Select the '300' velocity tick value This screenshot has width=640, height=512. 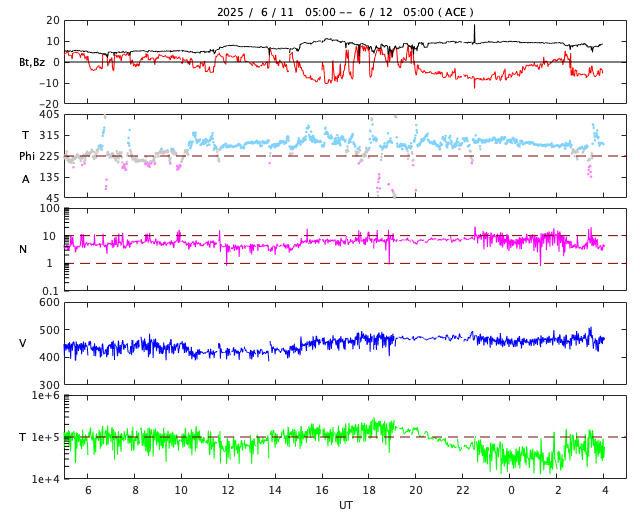click(x=49, y=385)
